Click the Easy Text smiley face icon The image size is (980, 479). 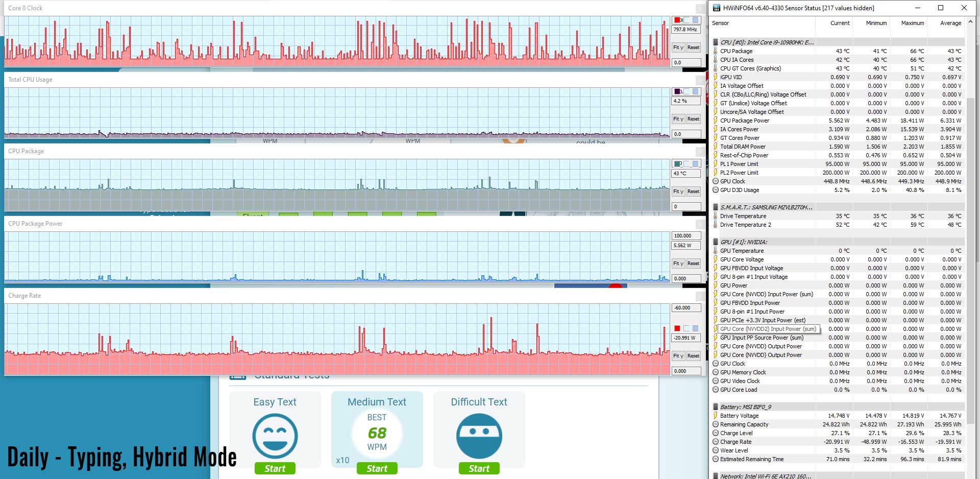point(275,436)
